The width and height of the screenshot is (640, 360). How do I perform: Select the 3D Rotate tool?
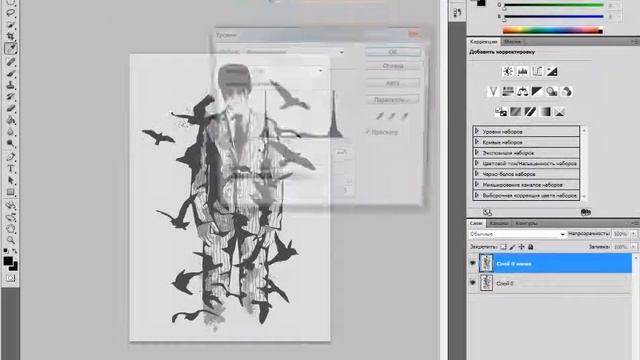coord(11,205)
